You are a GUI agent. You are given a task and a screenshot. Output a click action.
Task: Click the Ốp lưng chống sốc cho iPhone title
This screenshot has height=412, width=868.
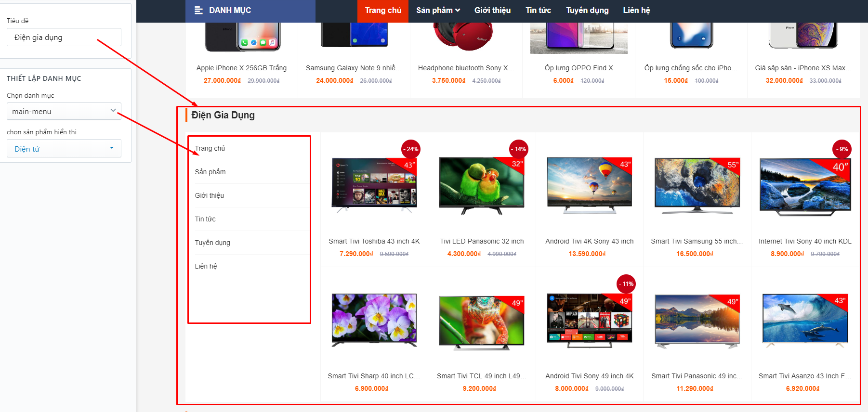click(691, 68)
